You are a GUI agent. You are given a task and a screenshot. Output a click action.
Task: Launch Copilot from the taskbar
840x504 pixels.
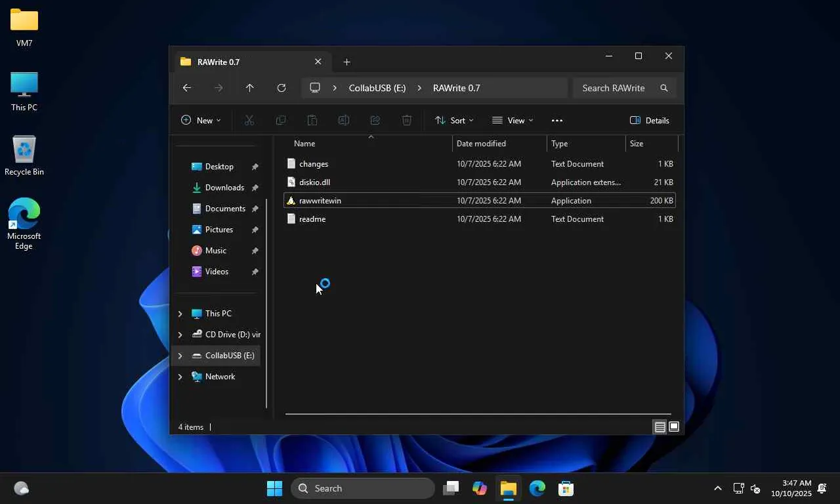pos(480,488)
